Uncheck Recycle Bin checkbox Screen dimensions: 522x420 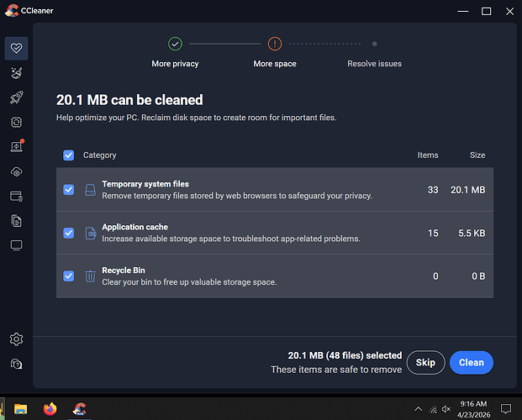pyautogui.click(x=69, y=276)
